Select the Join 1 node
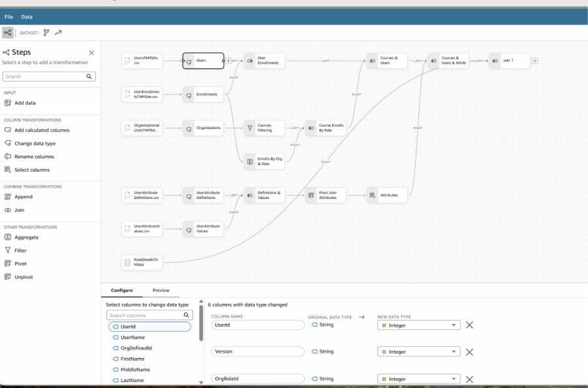This screenshot has width=588, height=388. click(510, 61)
